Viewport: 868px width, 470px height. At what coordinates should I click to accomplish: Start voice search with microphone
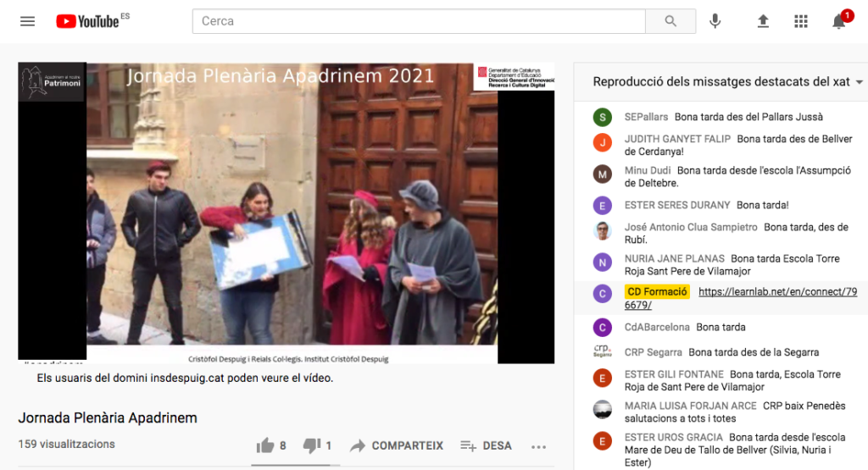tap(715, 21)
